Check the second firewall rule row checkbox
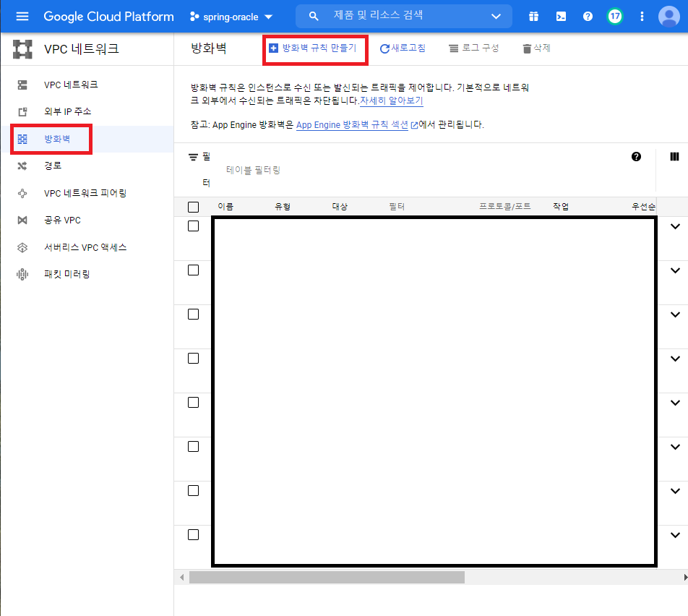 (193, 270)
